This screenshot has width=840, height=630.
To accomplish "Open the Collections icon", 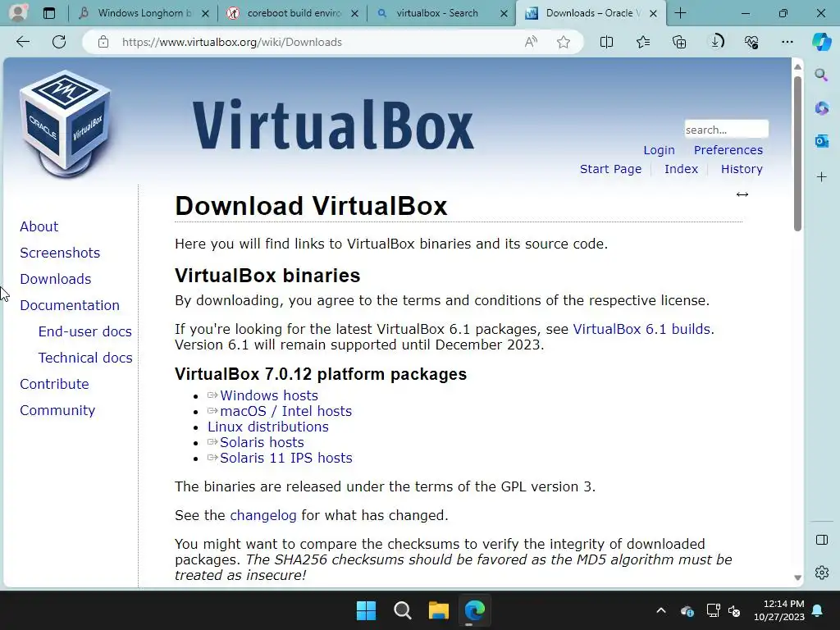I will point(679,42).
